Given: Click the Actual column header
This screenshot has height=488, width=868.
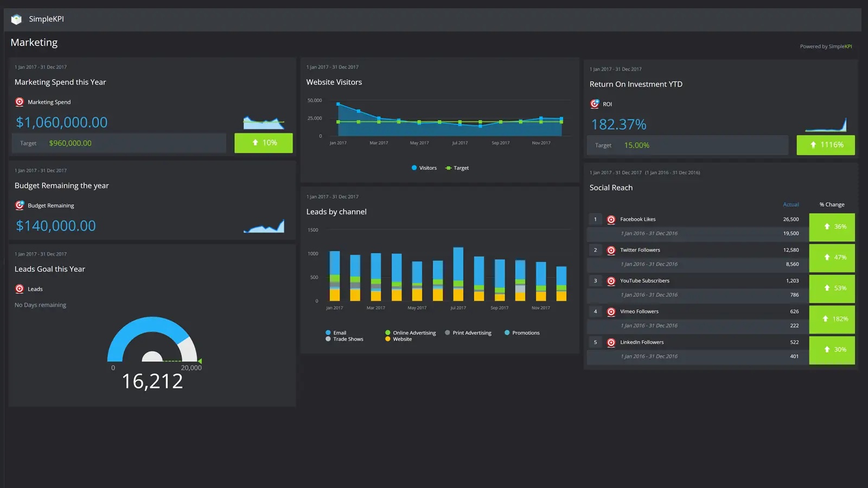Looking at the screenshot, I should coord(790,205).
